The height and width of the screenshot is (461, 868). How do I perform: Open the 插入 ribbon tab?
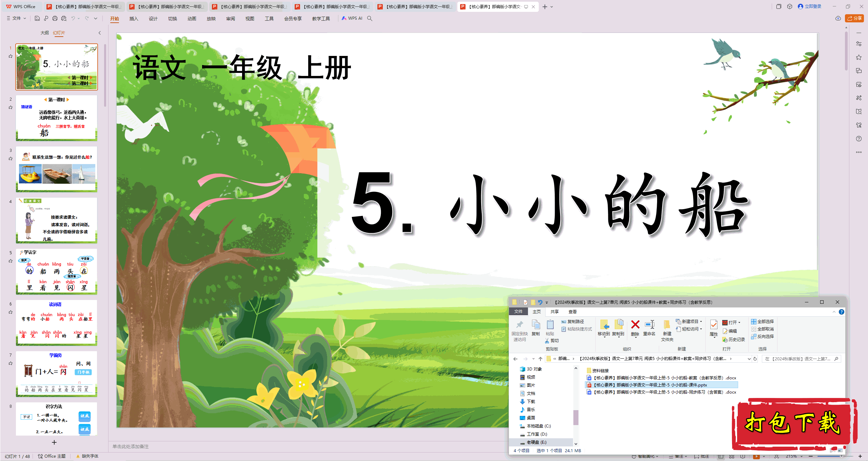point(134,19)
